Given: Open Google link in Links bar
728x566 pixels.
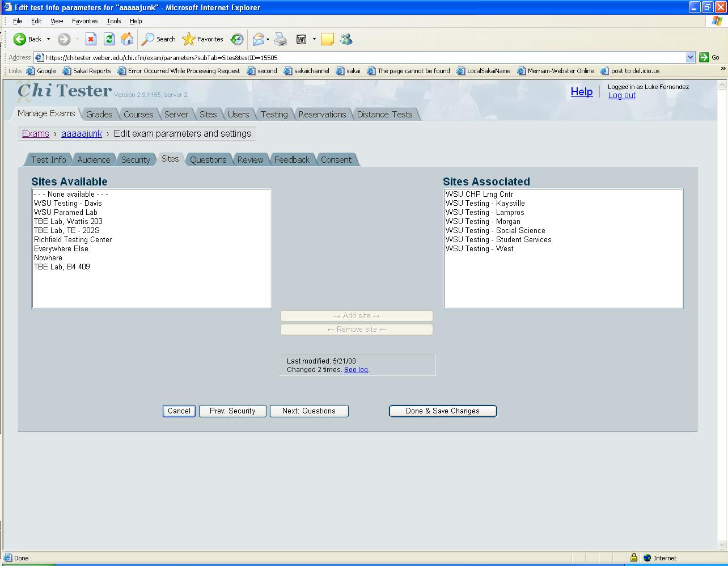Looking at the screenshot, I should click(41, 71).
